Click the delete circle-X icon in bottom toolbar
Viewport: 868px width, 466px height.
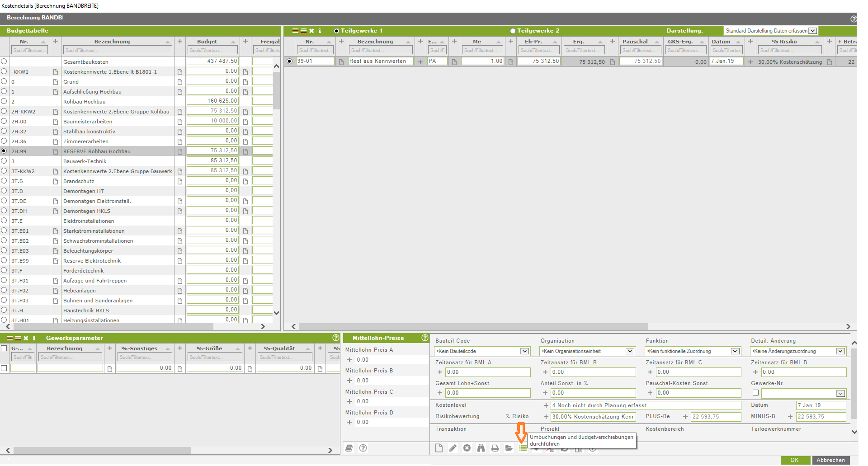pos(467,448)
